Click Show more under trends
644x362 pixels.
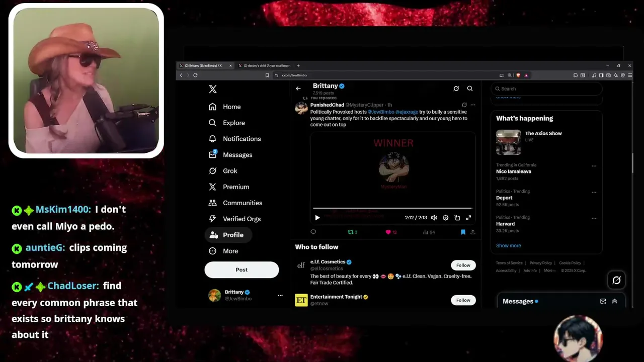pos(509,245)
